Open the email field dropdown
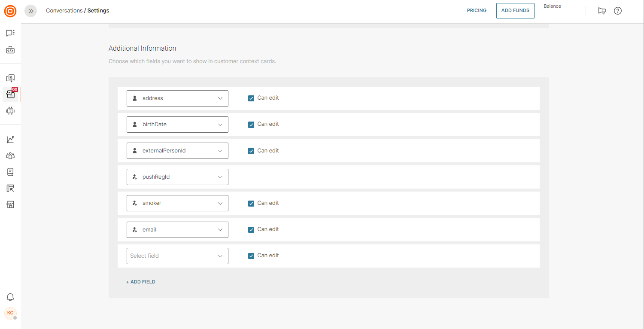Viewport: 644px width, 329px height. [x=177, y=230]
